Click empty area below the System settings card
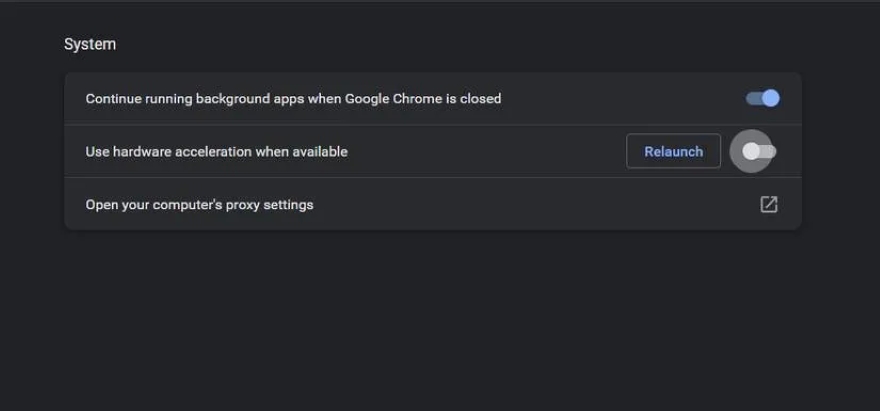Viewport: 880px width, 411px height. [430, 320]
